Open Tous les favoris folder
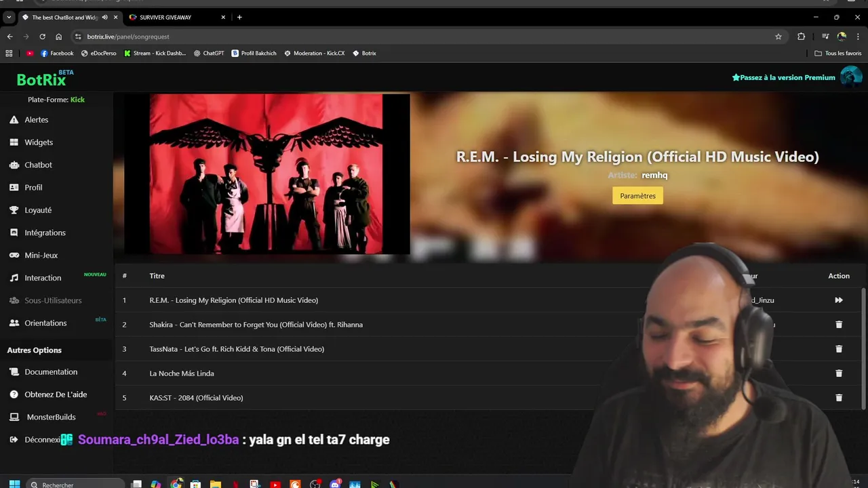 coord(838,53)
